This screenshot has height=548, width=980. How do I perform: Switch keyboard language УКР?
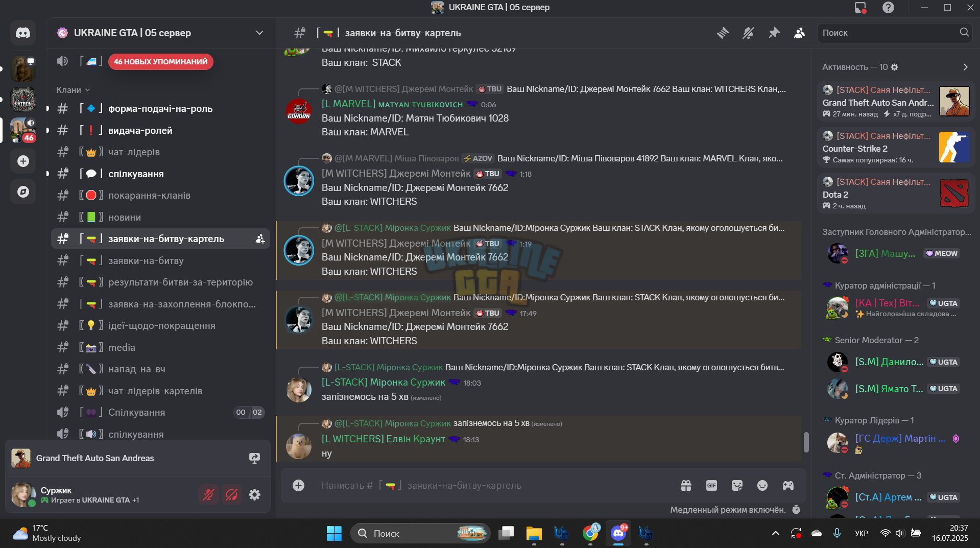point(861,533)
